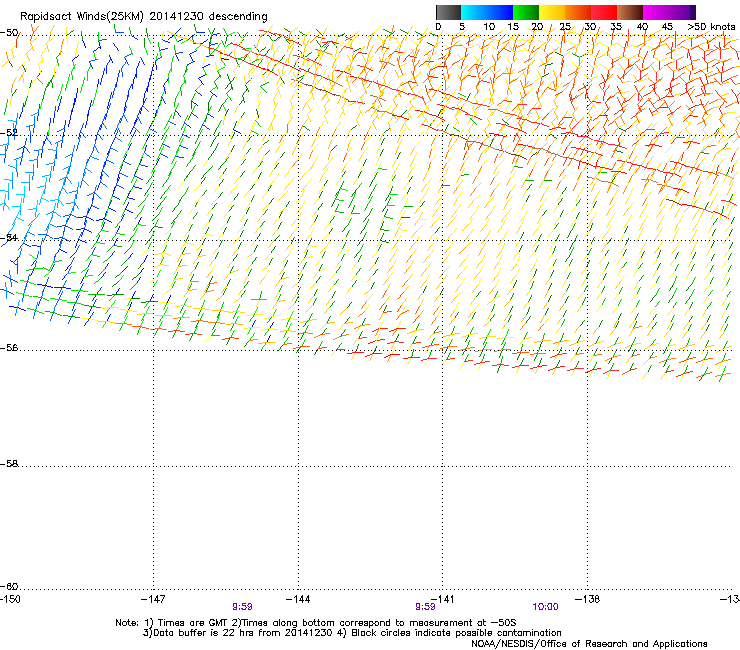Click the title 'Rapidscat Winds(25KM) 20141230 descending'
The height and width of the screenshot is (650, 740).
tap(143, 17)
